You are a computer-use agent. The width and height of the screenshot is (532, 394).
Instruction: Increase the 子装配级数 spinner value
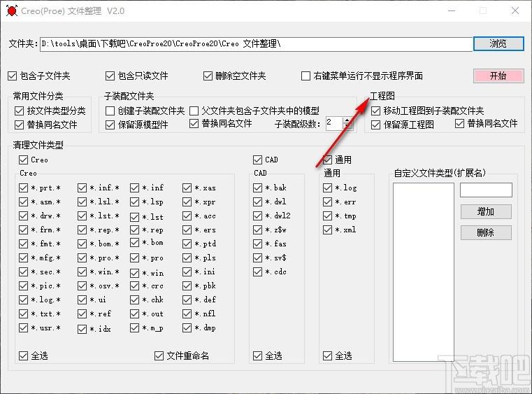point(347,120)
